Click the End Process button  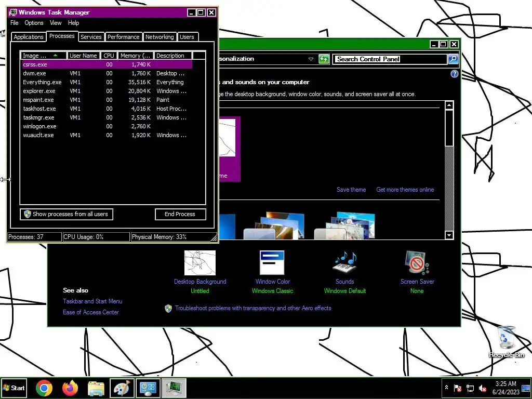pos(180,214)
